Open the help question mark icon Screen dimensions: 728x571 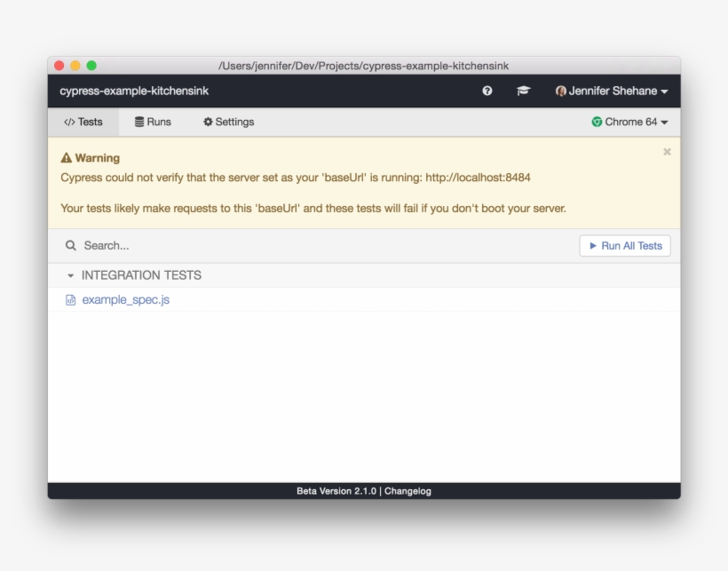coord(487,91)
